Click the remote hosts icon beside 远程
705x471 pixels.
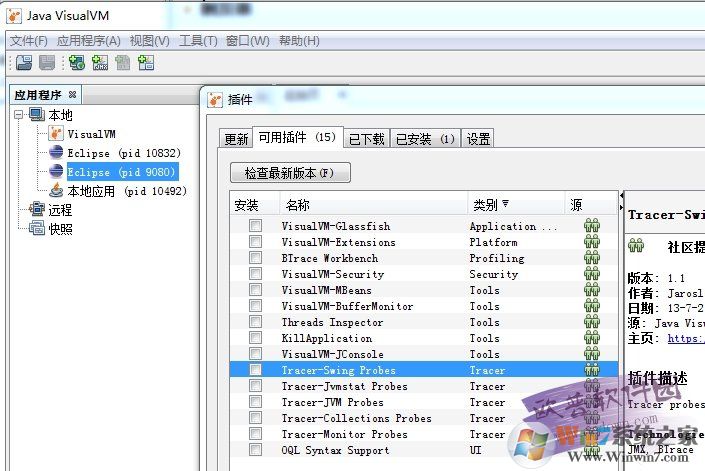coord(37,209)
